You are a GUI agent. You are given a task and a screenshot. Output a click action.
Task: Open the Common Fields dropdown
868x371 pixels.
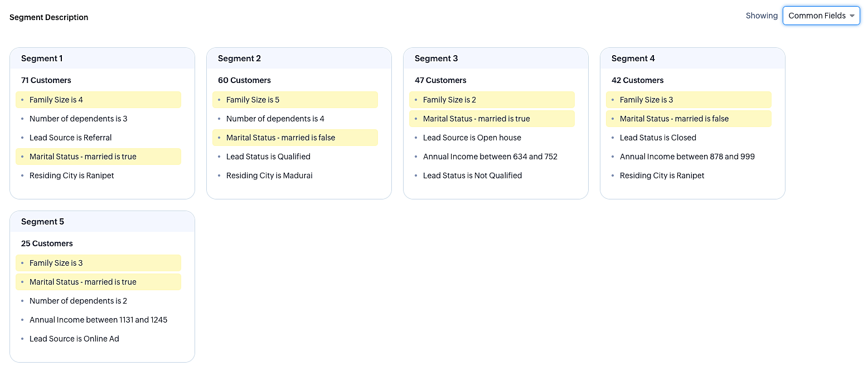[x=817, y=16]
